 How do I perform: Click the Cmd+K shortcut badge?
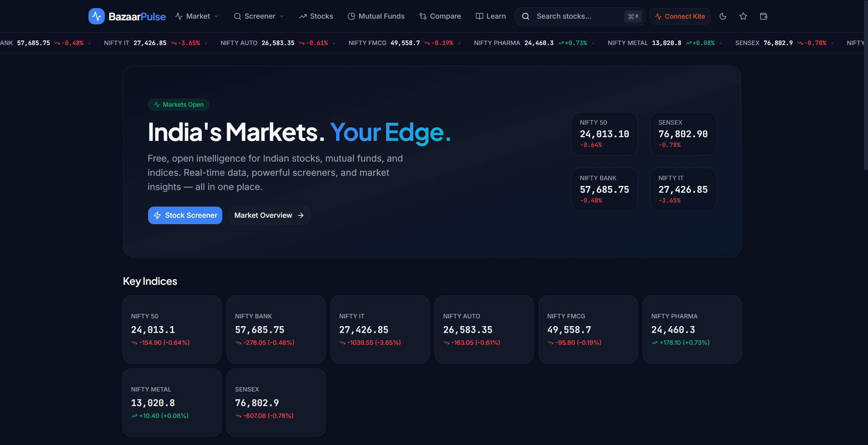tap(633, 16)
